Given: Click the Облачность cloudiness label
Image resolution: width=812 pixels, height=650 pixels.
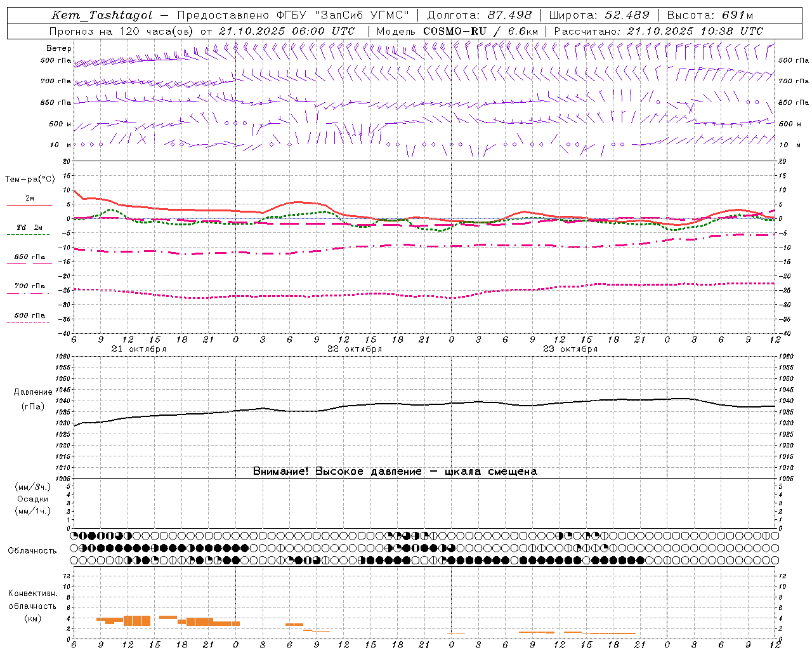Looking at the screenshot, I should [32, 551].
